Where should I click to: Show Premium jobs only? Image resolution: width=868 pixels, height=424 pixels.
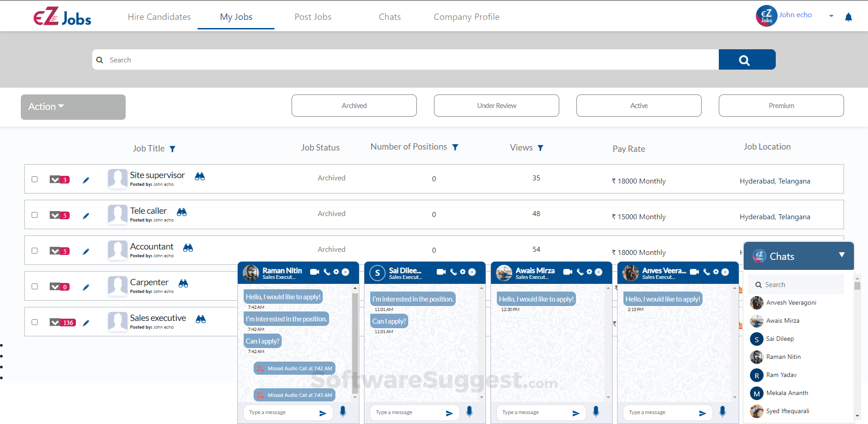coord(781,105)
